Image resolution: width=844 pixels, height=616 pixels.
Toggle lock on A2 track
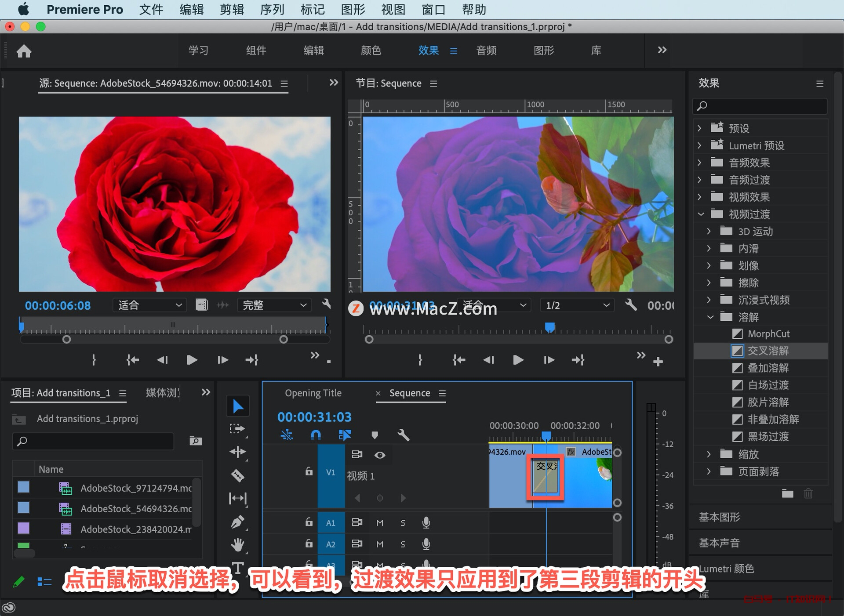click(x=309, y=544)
